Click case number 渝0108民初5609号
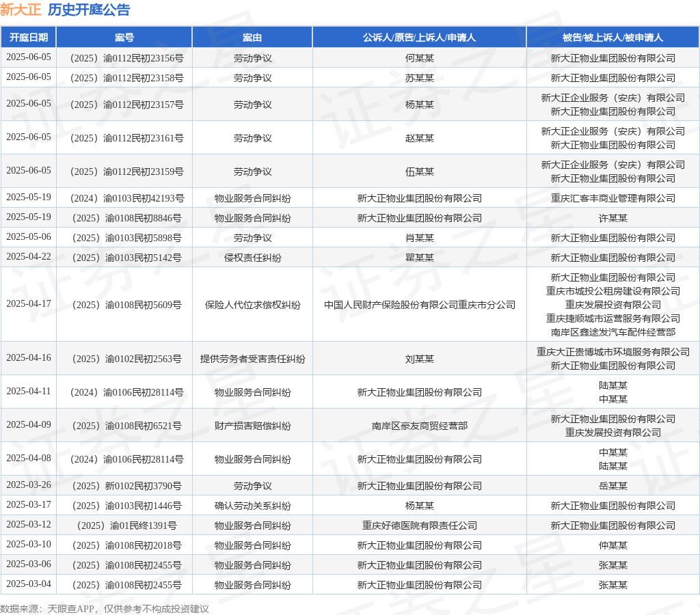The width and height of the screenshot is (700, 615). [x=126, y=305]
